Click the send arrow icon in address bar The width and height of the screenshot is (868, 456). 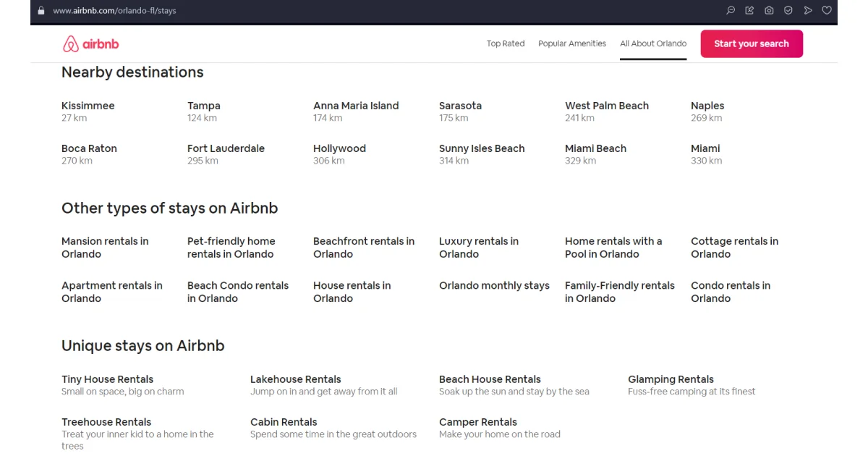pos(808,11)
